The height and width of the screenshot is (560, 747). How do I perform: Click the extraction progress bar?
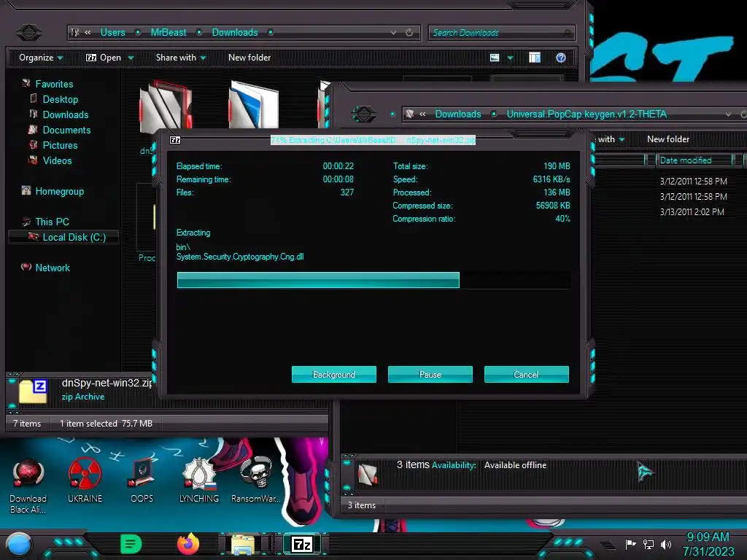pyautogui.click(x=373, y=280)
